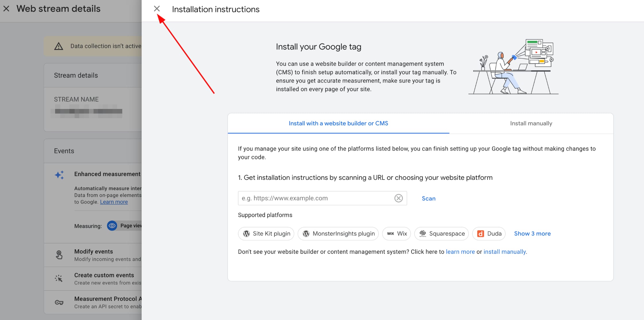Click the Measurement Protocol API key icon
Image resolution: width=644 pixels, height=320 pixels.
click(x=59, y=302)
